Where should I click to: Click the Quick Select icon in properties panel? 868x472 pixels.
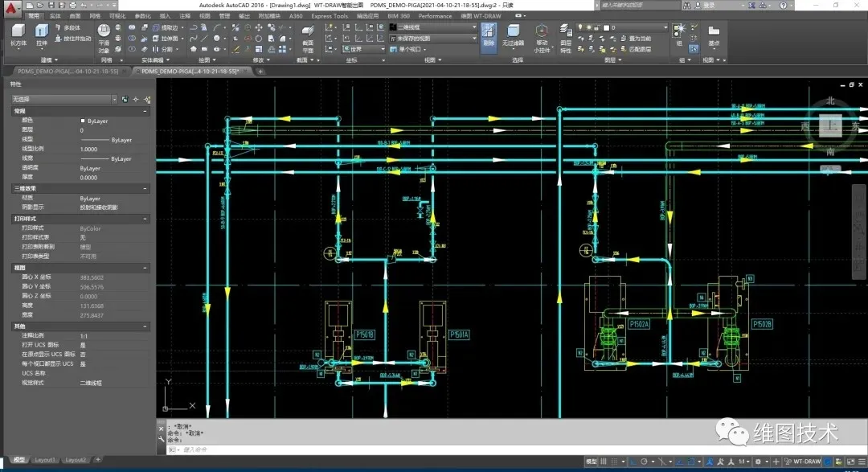pyautogui.click(x=147, y=99)
